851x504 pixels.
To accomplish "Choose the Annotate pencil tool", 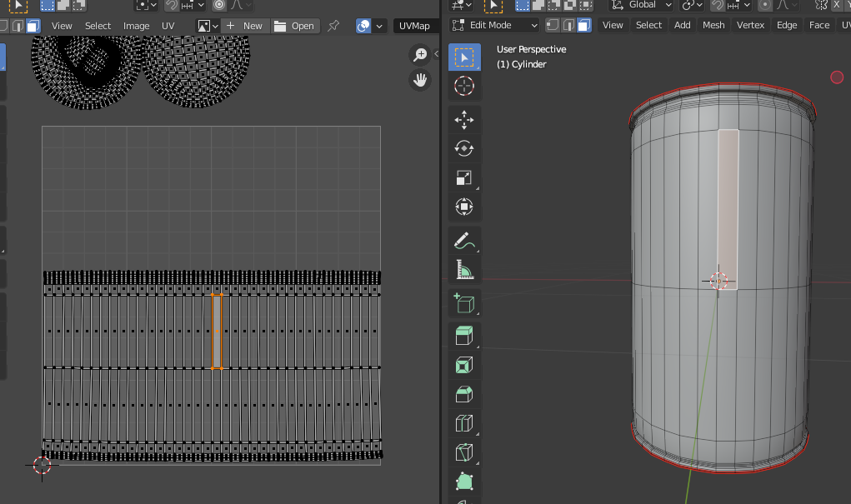I will 464,241.
